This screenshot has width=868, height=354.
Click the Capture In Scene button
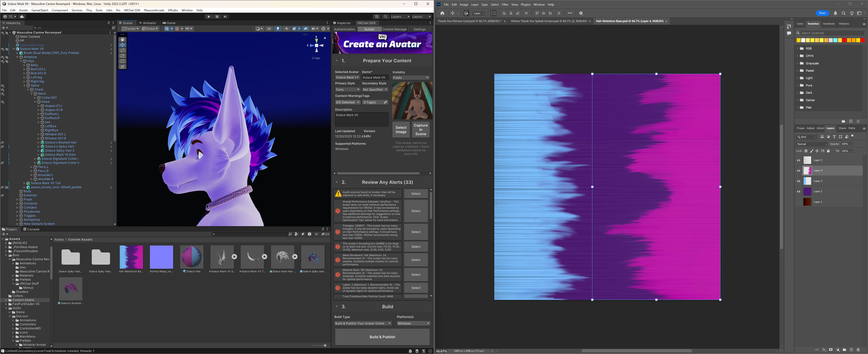pos(420,129)
